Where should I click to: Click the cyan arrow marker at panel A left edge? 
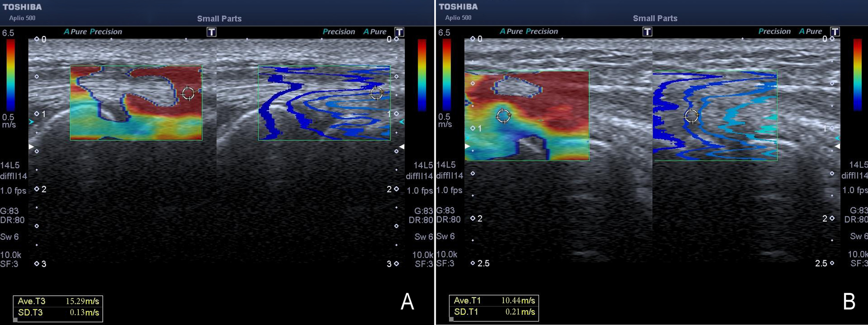31,121
